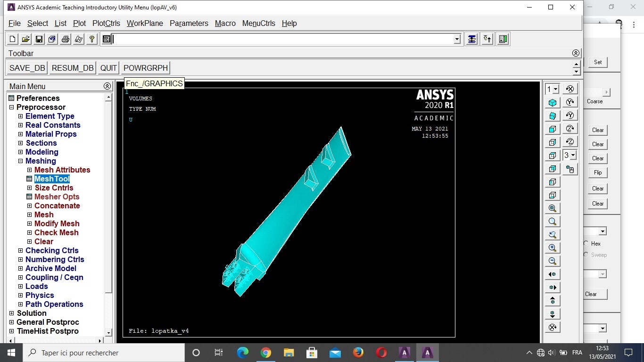This screenshot has width=644, height=362.
Task: Expand the Element Type tree node
Action: pos(20,116)
